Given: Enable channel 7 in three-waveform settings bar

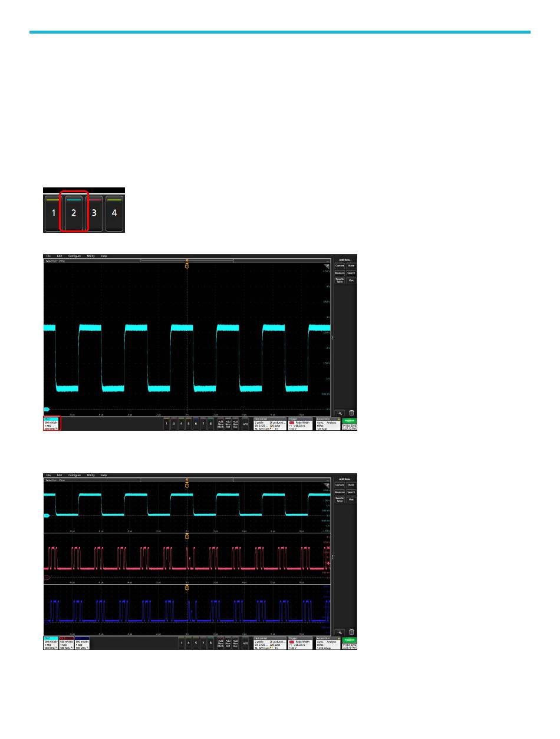Looking at the screenshot, I should pyautogui.click(x=203, y=643).
